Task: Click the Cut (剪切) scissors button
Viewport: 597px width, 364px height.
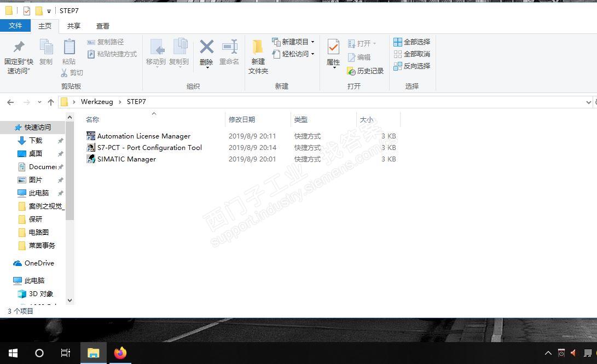Action: pyautogui.click(x=72, y=72)
